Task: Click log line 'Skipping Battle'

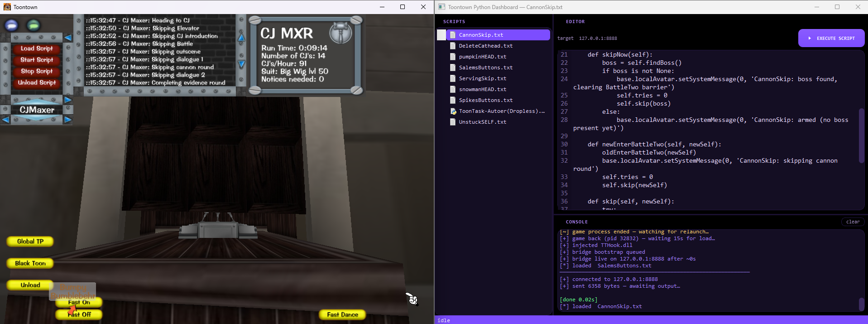Action: 139,44
